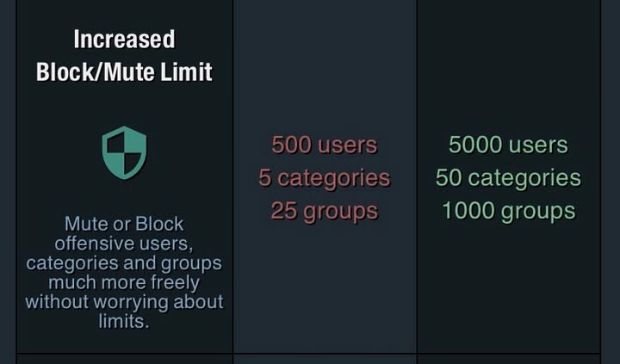The height and width of the screenshot is (364, 620).
Task: Choose the green "50 categories" limit
Action: [x=508, y=178]
